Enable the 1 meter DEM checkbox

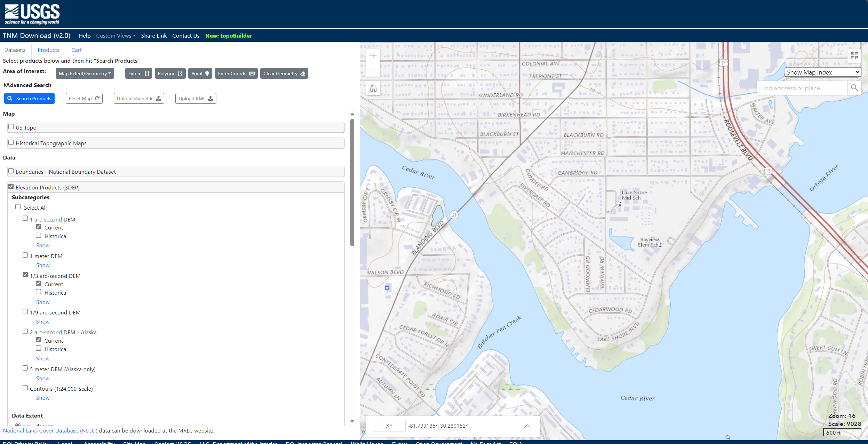click(25, 255)
